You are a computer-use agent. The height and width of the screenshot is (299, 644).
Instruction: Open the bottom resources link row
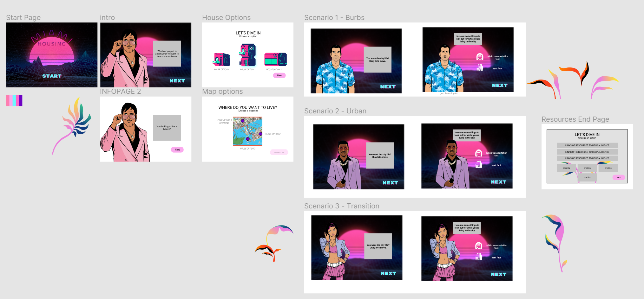click(x=587, y=158)
